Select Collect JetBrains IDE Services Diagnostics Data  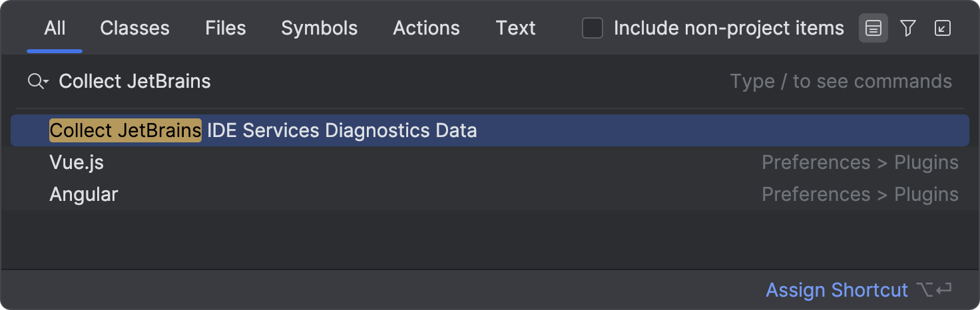pyautogui.click(x=490, y=130)
